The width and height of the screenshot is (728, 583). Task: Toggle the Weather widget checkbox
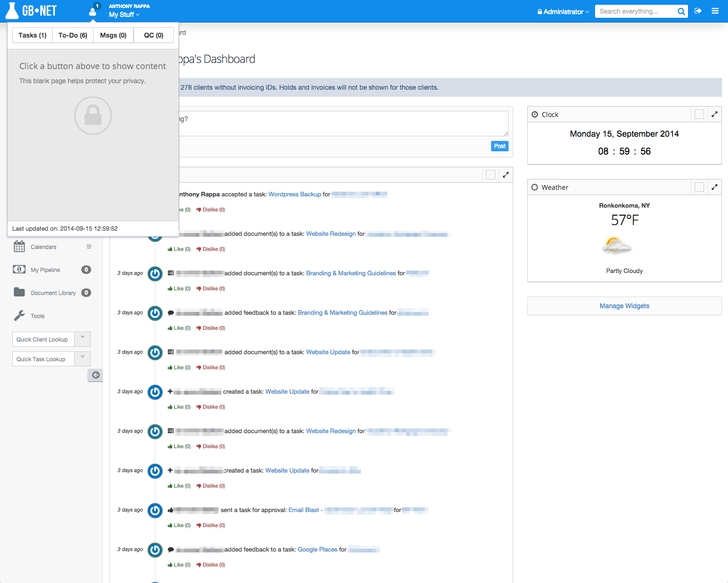click(699, 187)
